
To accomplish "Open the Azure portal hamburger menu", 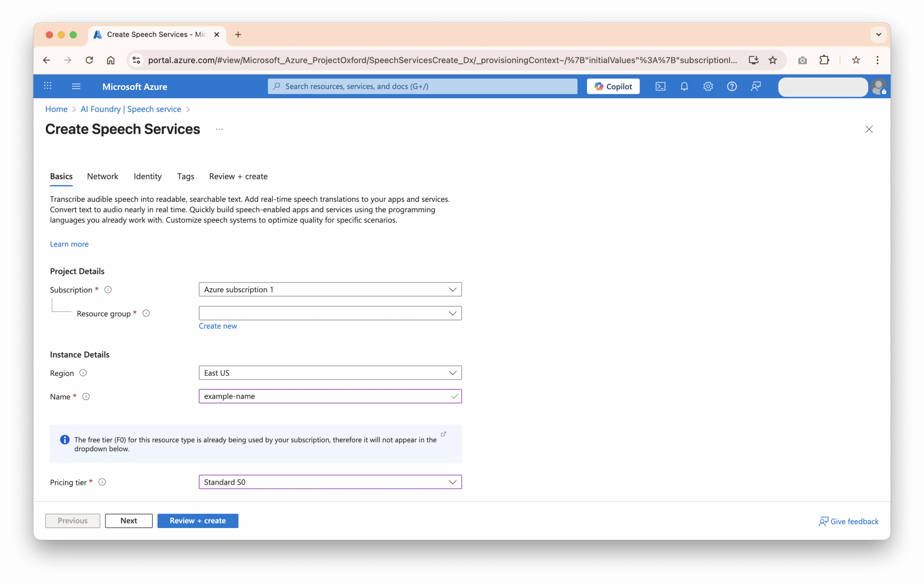I will (x=76, y=86).
